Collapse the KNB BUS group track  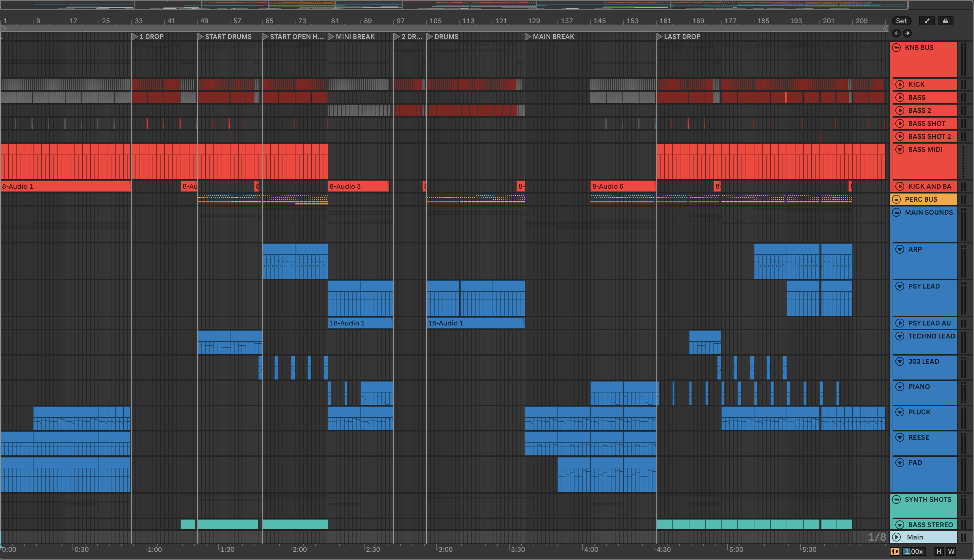[x=896, y=48]
